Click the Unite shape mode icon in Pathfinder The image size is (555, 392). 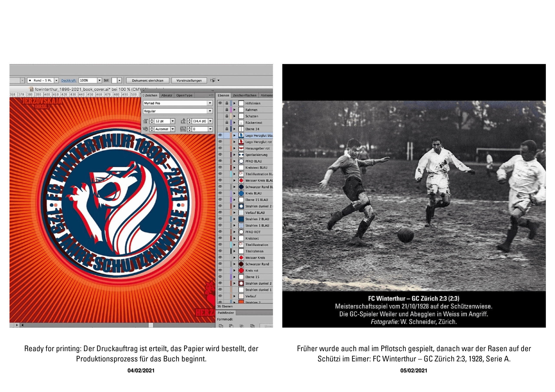pos(221,326)
